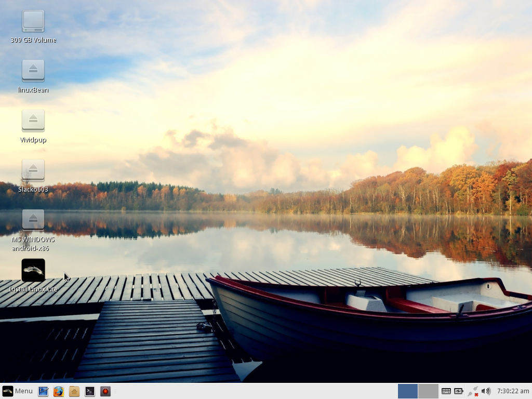
Task: Launch the Terminal from the panel
Action: (x=90, y=392)
